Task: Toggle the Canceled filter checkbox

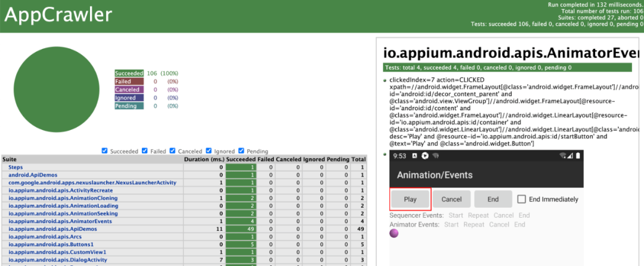Action: (x=172, y=151)
